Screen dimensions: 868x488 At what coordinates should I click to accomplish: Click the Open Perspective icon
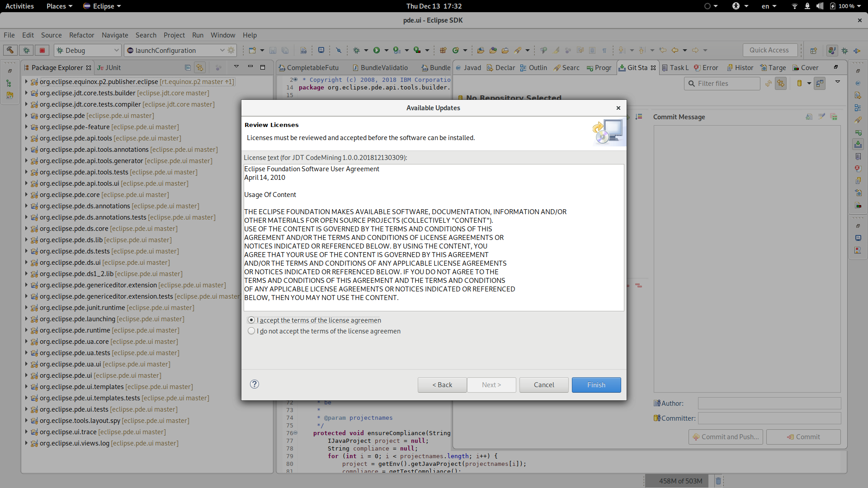(x=814, y=50)
